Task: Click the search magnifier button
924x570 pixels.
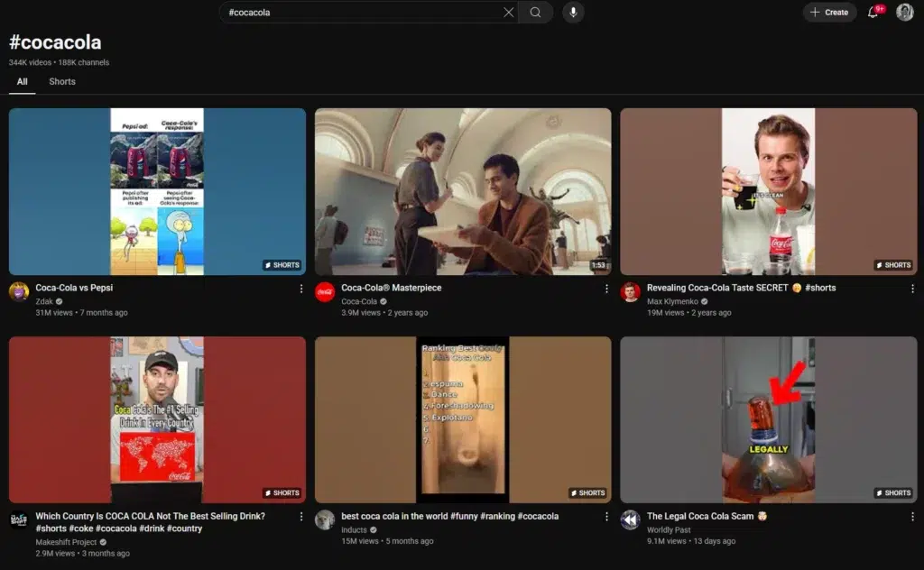Action: pyautogui.click(x=535, y=13)
